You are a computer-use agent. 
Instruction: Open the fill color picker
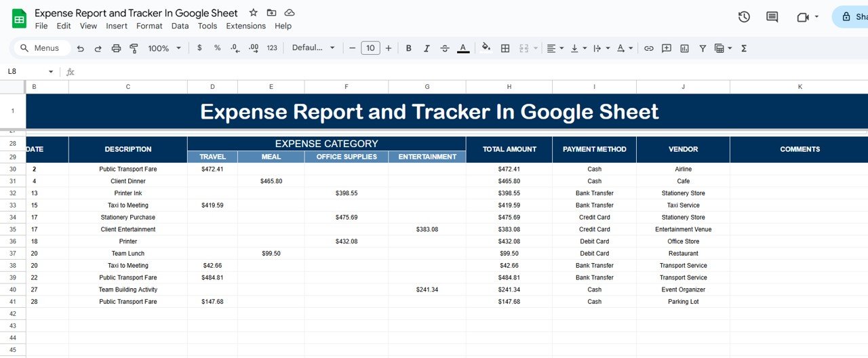pos(486,48)
